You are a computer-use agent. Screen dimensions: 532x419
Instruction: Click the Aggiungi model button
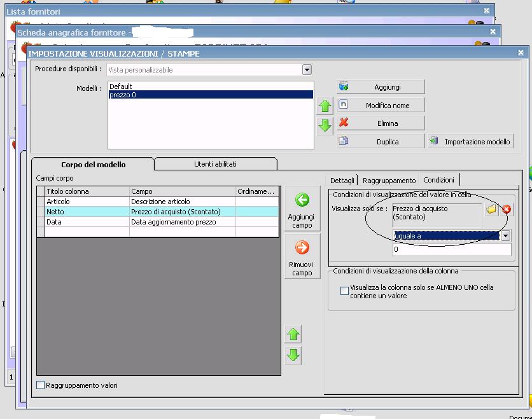pyautogui.click(x=381, y=86)
